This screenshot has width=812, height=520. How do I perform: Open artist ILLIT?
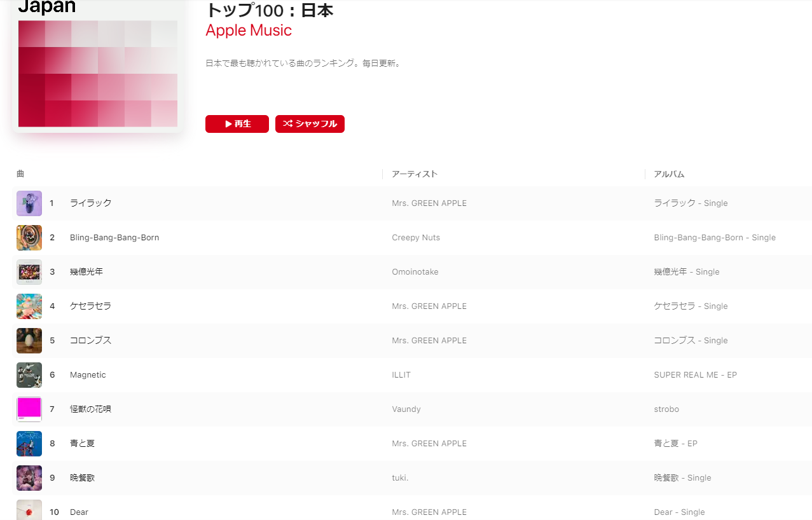[401, 375]
